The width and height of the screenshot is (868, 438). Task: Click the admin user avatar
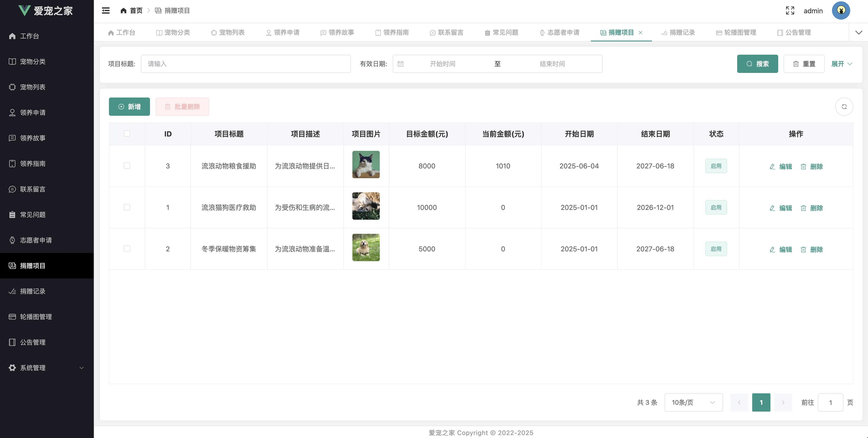pyautogui.click(x=841, y=10)
